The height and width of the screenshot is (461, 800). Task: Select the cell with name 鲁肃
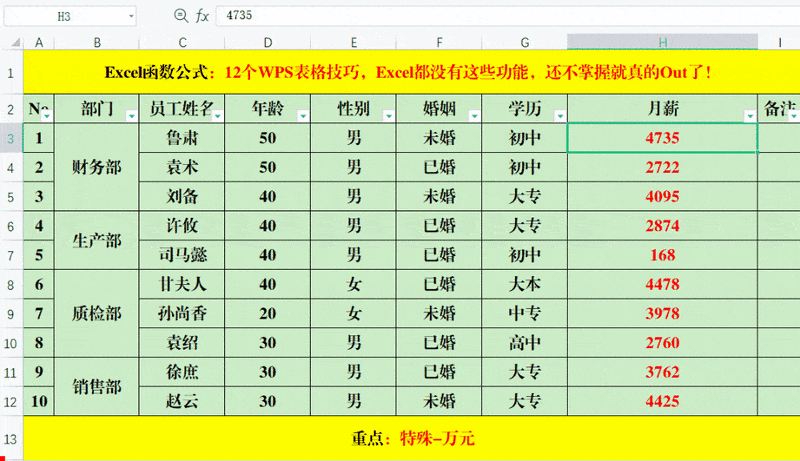click(182, 138)
